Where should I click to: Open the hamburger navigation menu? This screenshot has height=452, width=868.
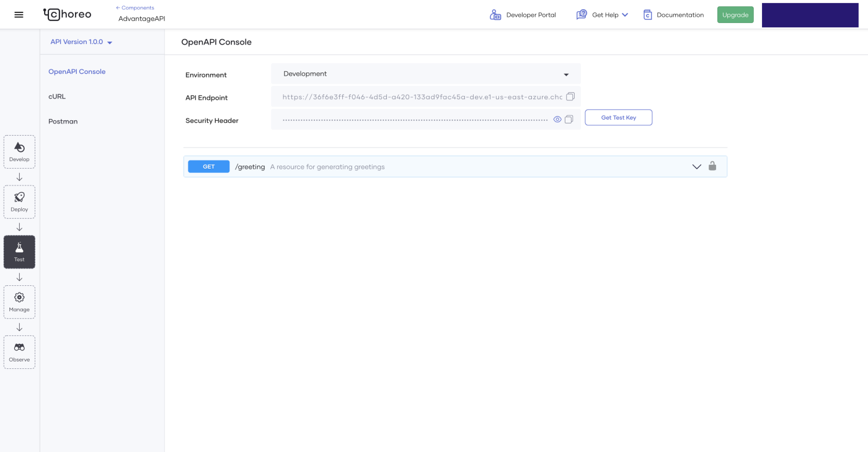click(x=19, y=14)
